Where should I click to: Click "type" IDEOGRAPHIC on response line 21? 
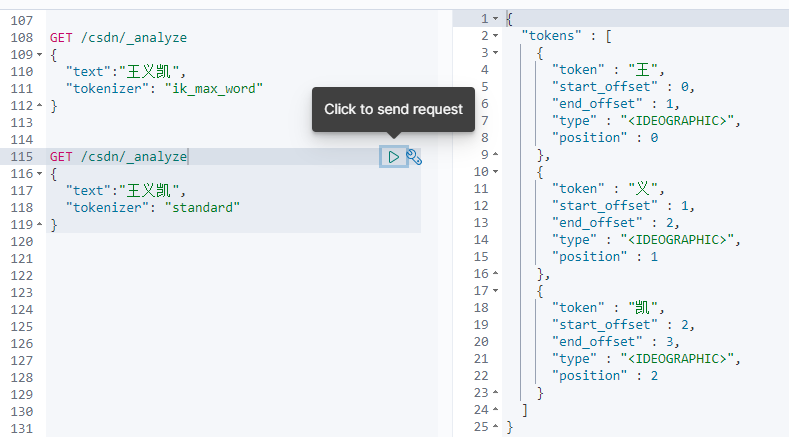click(643, 358)
